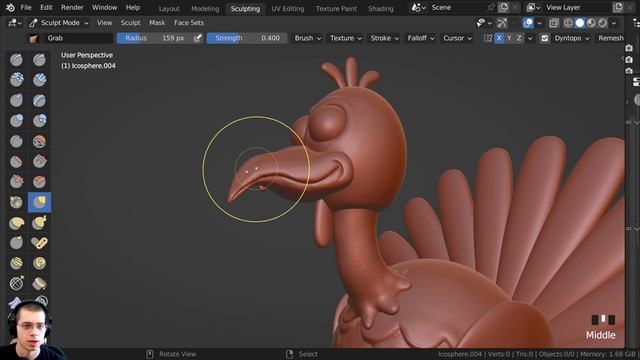Image resolution: width=640 pixels, height=360 pixels.
Task: Select the Slide Relax brush
Action: click(16, 283)
